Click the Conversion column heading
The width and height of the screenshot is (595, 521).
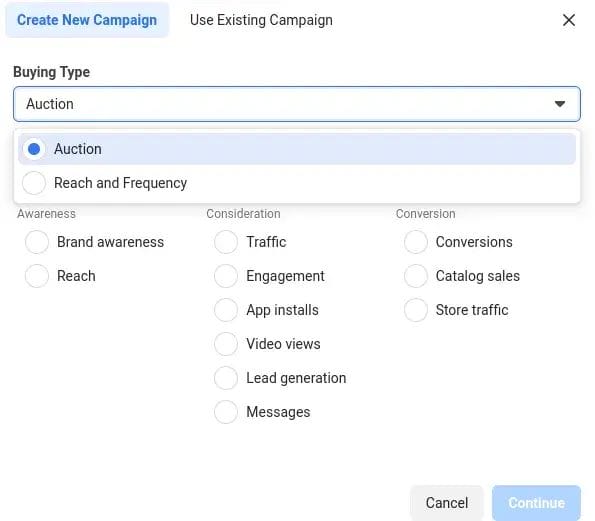(x=425, y=214)
